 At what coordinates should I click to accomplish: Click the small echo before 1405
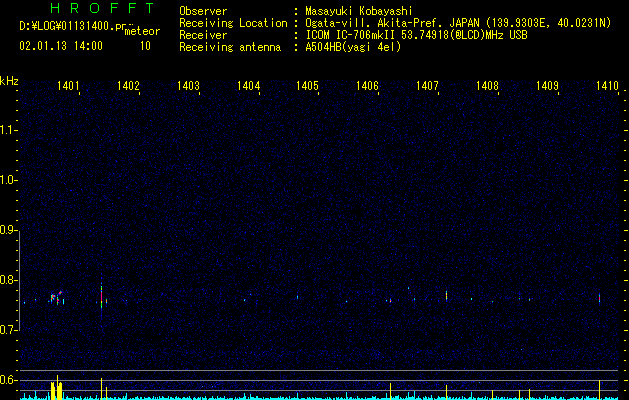(297, 296)
